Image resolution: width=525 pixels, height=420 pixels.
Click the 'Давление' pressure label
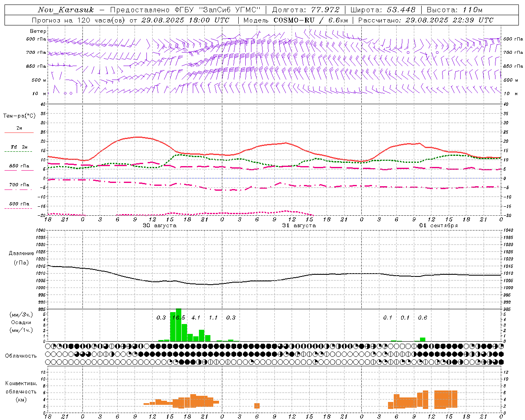(21, 253)
